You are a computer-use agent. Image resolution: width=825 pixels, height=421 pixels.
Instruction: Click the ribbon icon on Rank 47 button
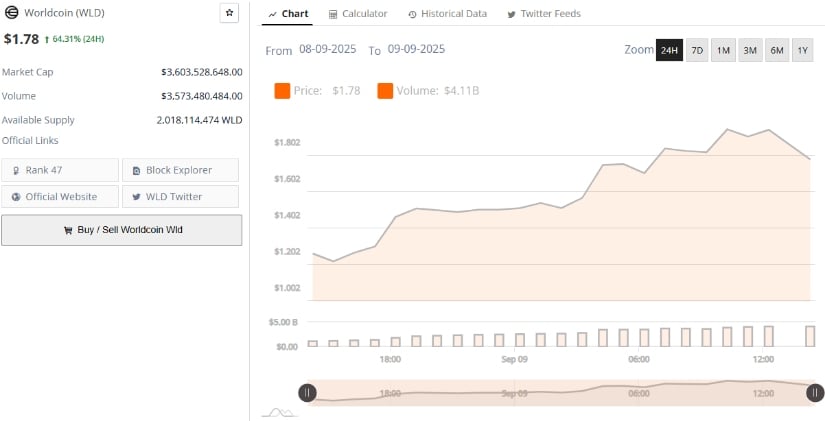(16, 171)
